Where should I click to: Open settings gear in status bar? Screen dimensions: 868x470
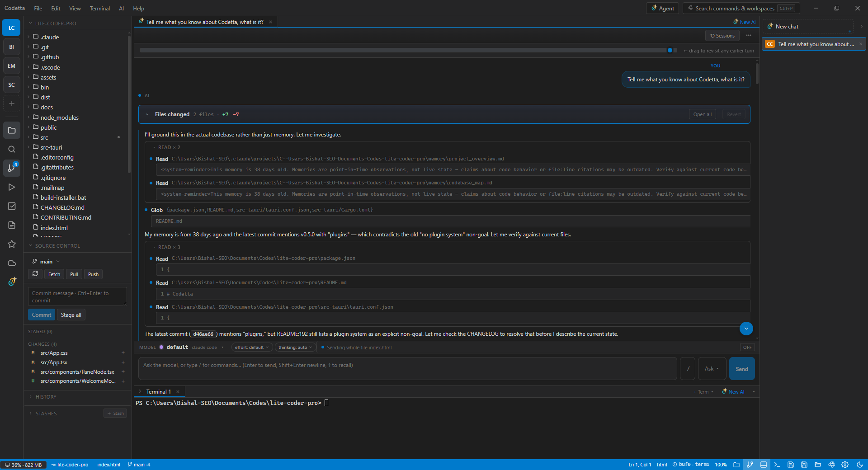pos(845,465)
